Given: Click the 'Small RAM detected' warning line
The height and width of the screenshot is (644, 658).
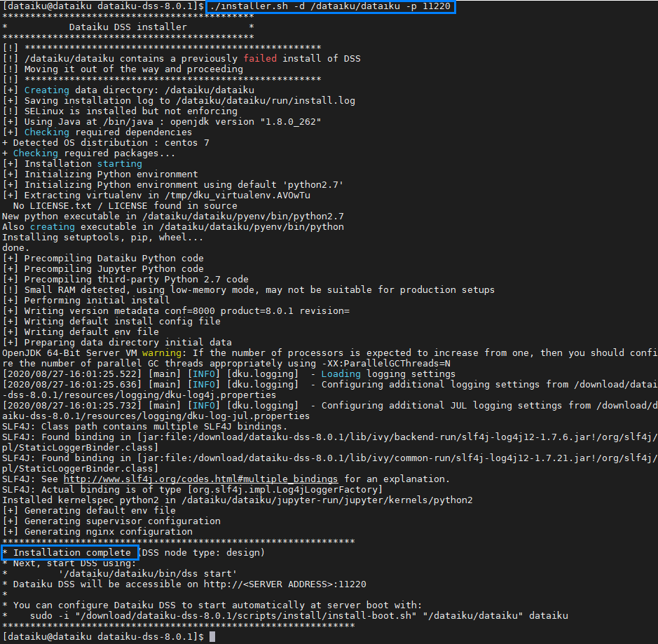Looking at the screenshot, I should 249,289.
